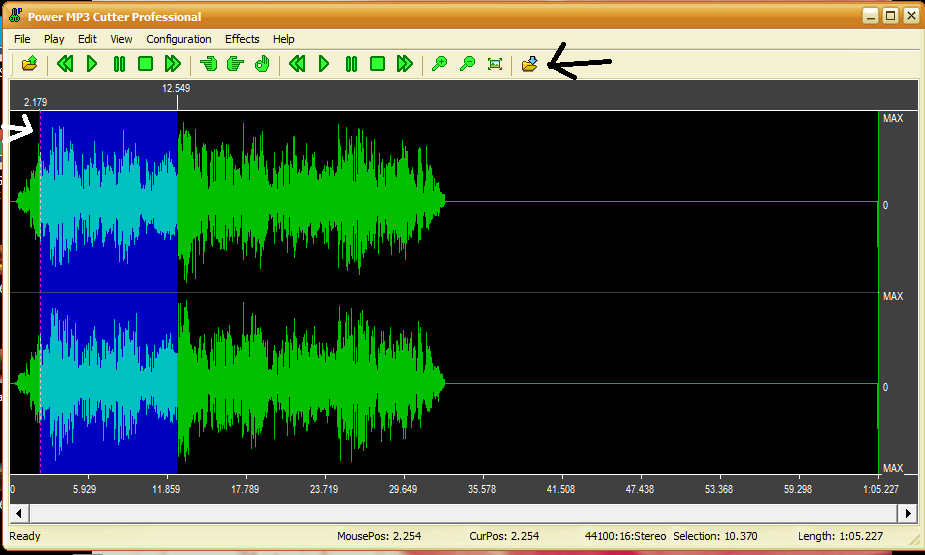Click the 1:05.227 timeline end label

(x=881, y=489)
